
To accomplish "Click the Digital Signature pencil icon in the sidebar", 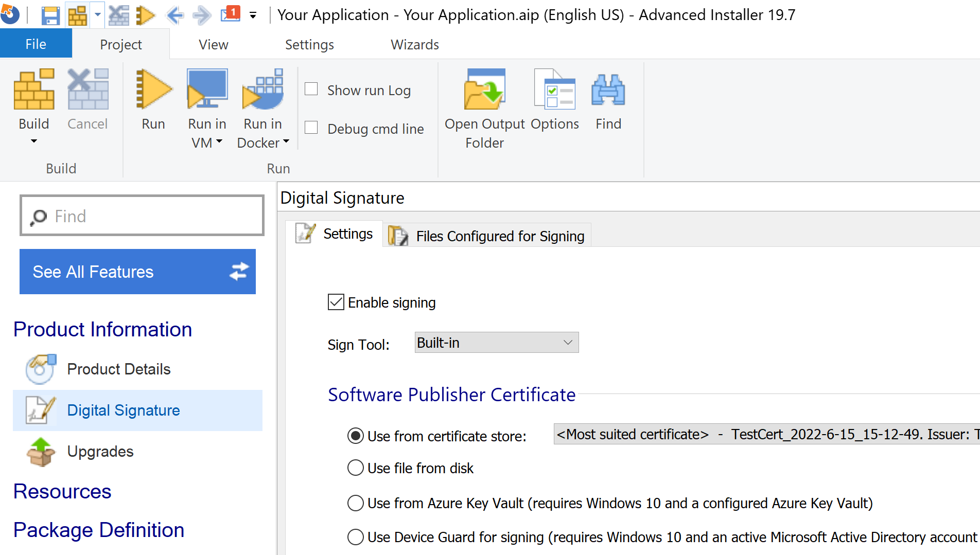I will 40,410.
